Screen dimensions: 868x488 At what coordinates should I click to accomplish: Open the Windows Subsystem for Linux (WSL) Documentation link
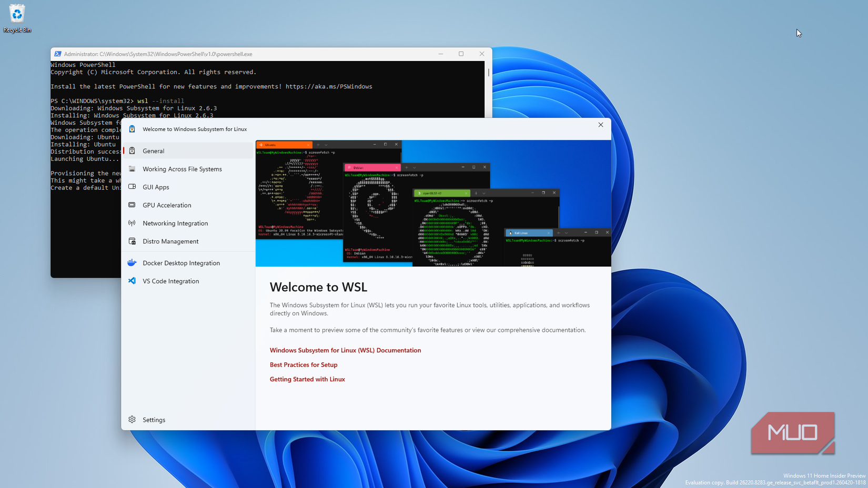click(345, 350)
